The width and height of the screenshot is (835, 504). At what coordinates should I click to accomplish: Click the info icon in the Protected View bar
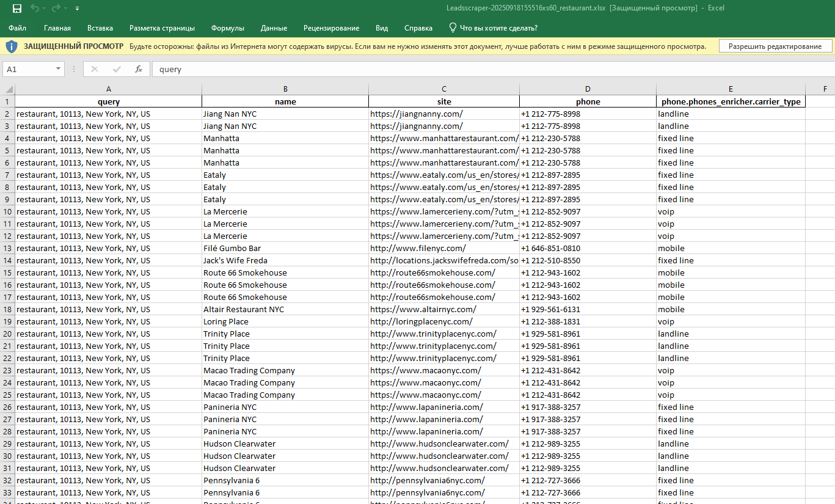pyautogui.click(x=13, y=45)
